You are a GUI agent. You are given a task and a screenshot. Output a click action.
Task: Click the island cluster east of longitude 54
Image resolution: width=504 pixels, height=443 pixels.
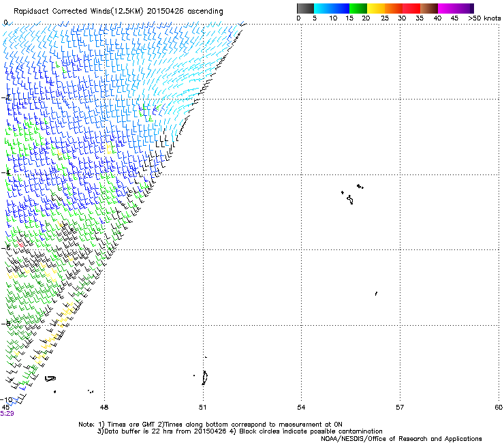click(x=352, y=194)
